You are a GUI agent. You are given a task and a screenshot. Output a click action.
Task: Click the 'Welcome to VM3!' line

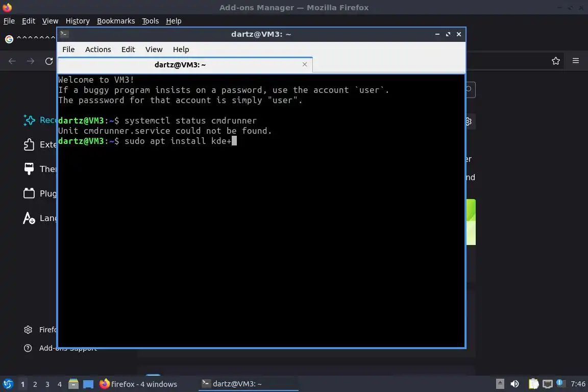(x=96, y=80)
